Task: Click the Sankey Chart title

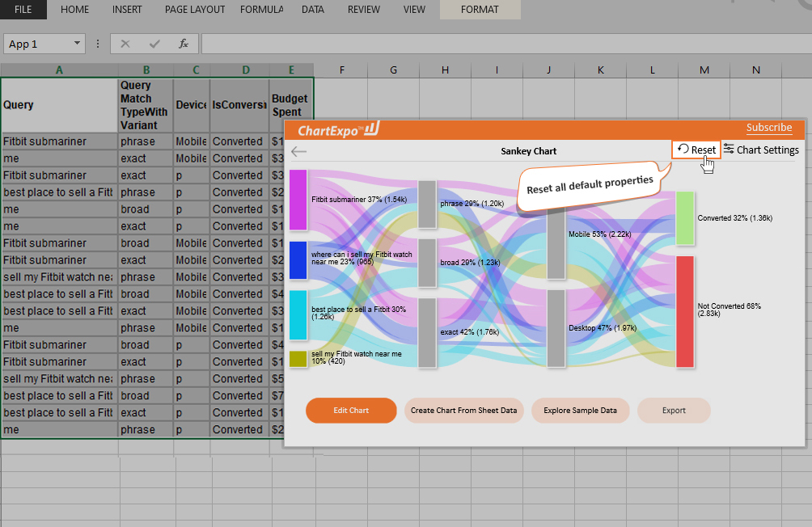Action: pyautogui.click(x=528, y=151)
